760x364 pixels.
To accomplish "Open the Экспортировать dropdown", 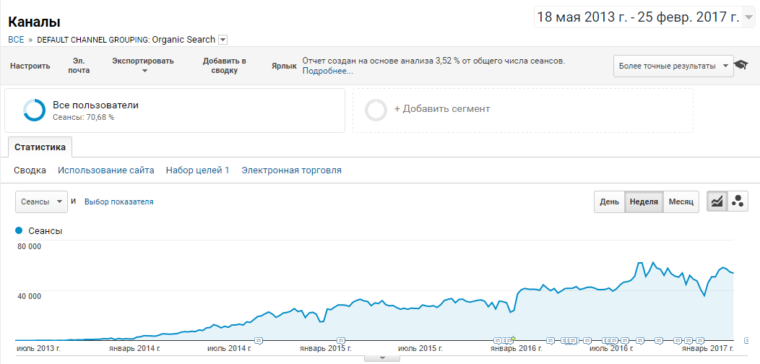I will (143, 65).
